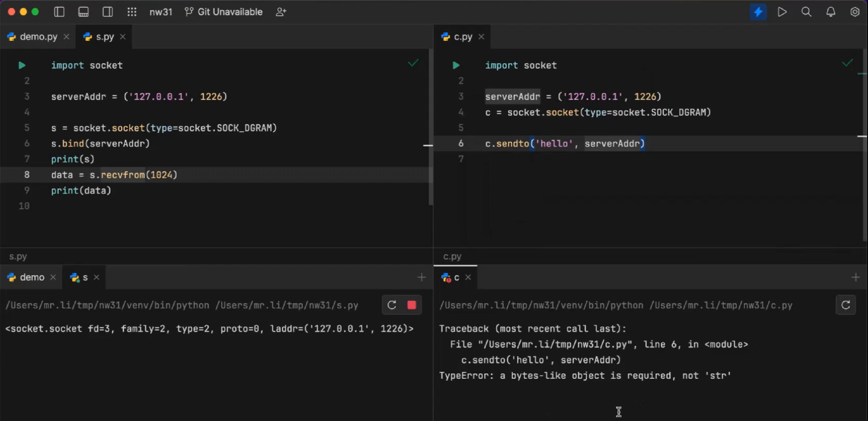Click the s.py breadcrumb below the editor

pos(18,257)
